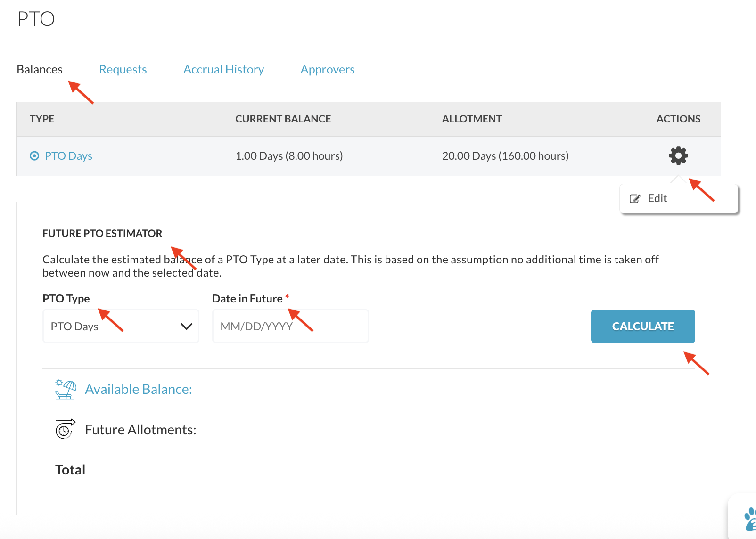The width and height of the screenshot is (756, 539).
Task: Expand the PTO Type dropdown chevron
Action: [x=187, y=327]
